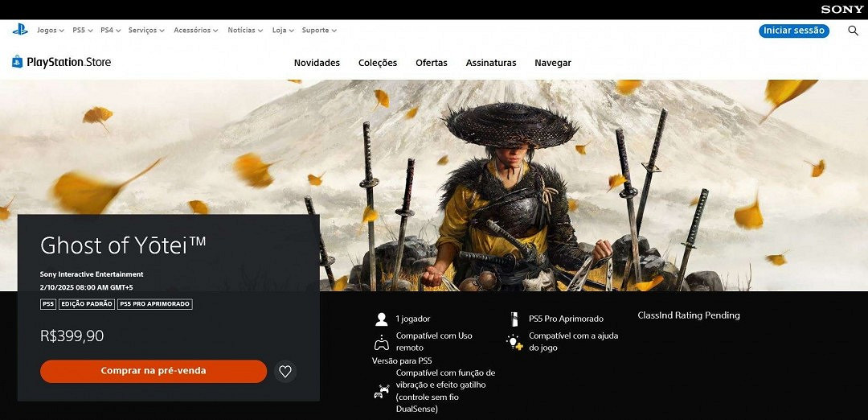The width and height of the screenshot is (868, 420).
Task: Click the PS5 Pro Aprimorado console icon
Action: tap(514, 319)
